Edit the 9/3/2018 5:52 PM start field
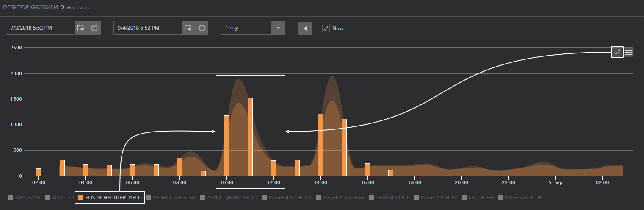 41,28
